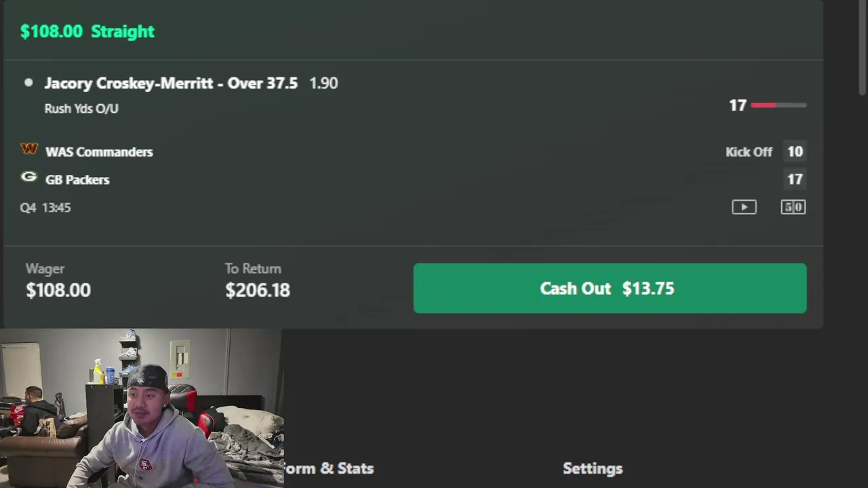Select the Jacory Croskey-Merritt Over 37.5 selection
Screen dimensions: 868x488
(171, 83)
